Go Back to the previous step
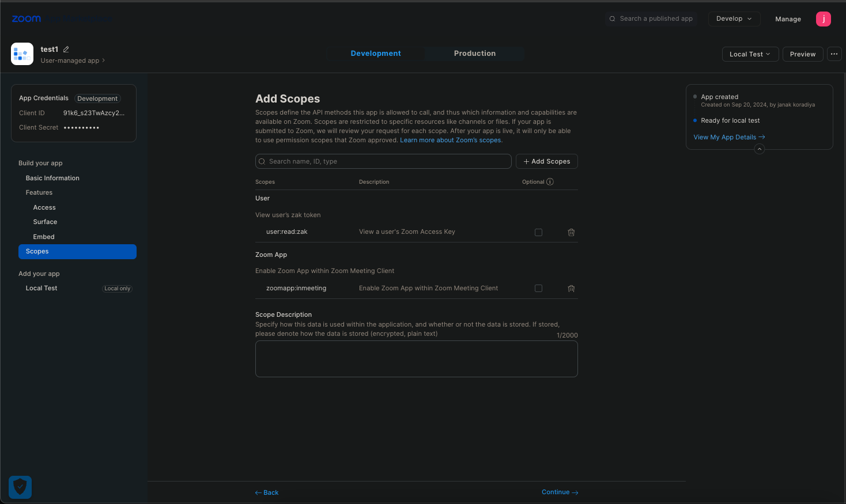 (267, 493)
